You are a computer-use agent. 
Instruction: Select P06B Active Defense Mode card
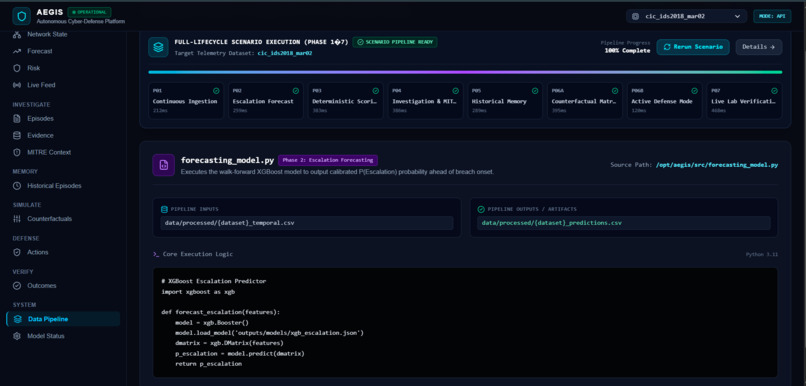665,101
